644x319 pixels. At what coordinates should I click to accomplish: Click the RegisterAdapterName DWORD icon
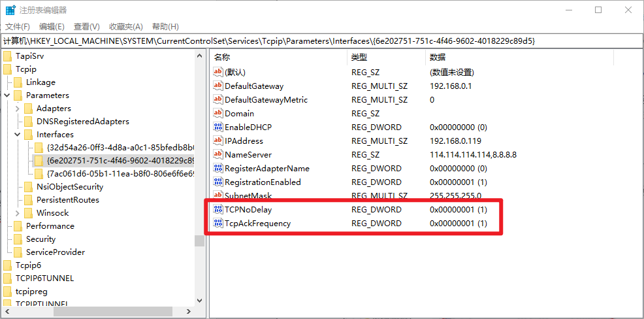tap(217, 169)
